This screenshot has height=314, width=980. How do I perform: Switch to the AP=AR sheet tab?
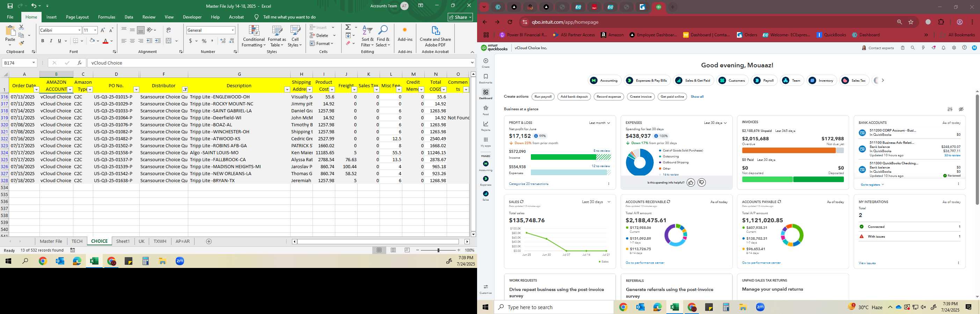[x=183, y=241]
